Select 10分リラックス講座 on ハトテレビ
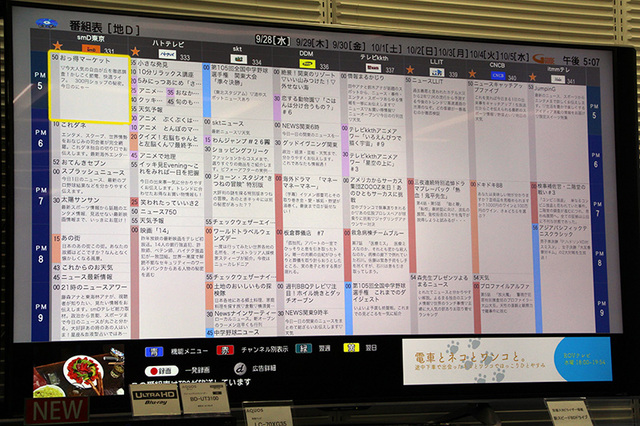This screenshot has height=426, width=640. coord(167,73)
